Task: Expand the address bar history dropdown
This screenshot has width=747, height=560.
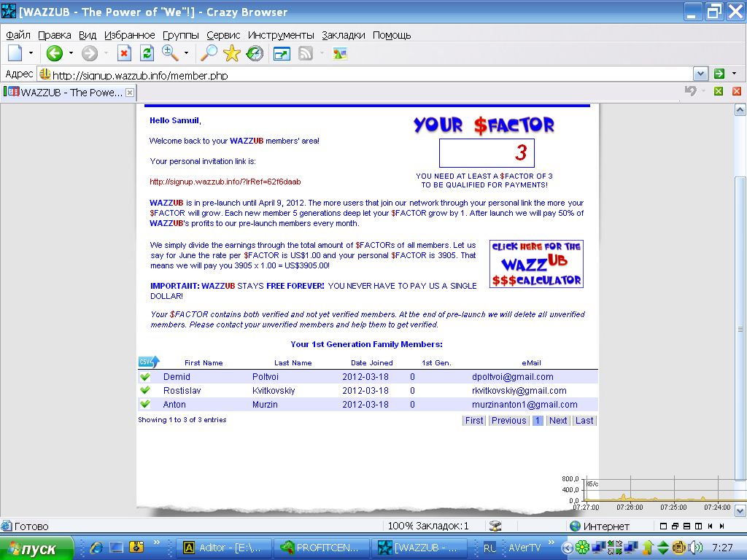Action: click(700, 74)
